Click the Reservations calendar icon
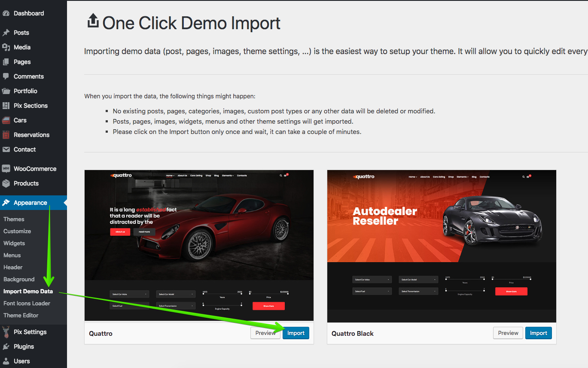The image size is (588, 368). click(x=6, y=135)
